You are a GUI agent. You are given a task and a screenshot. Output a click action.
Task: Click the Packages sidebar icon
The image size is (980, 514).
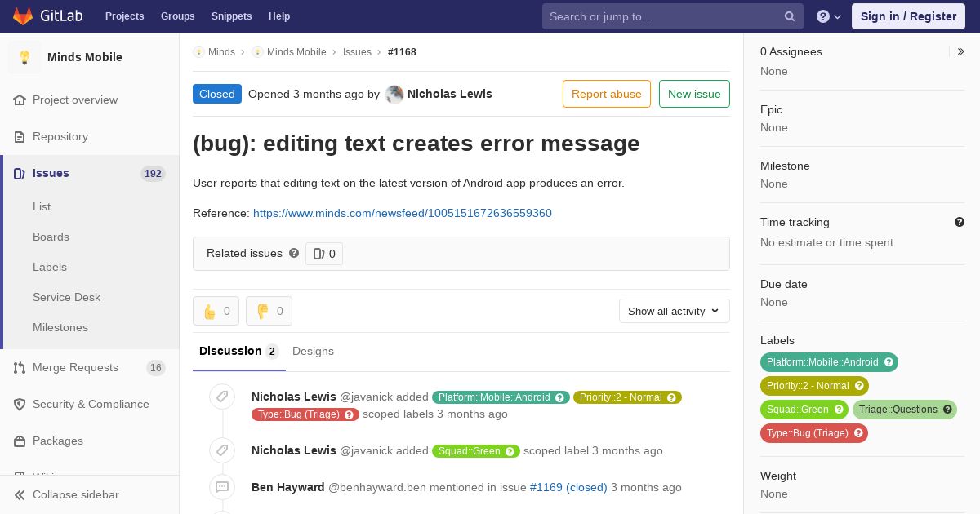tap(20, 441)
